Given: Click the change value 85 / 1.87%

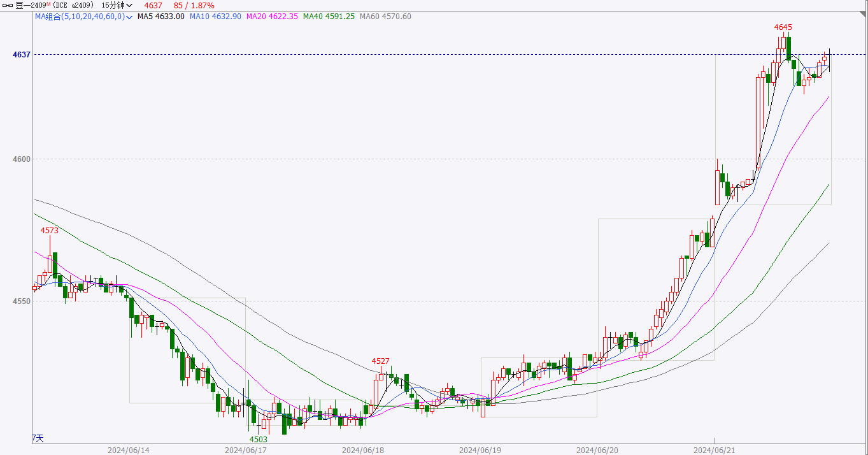Looking at the screenshot, I should (x=193, y=5).
